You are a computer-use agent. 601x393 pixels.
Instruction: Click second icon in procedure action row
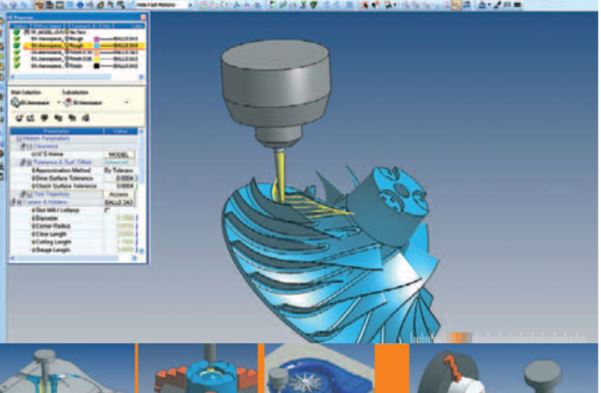pos(30,118)
